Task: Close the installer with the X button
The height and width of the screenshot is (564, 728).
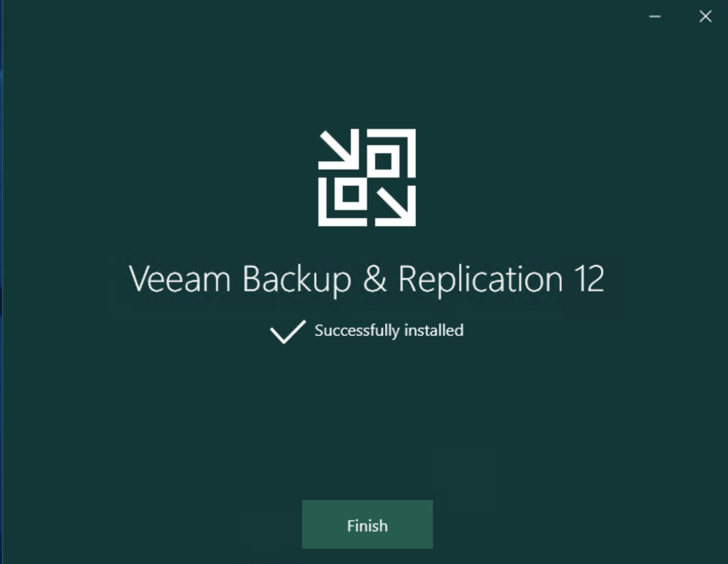Action: click(x=705, y=16)
